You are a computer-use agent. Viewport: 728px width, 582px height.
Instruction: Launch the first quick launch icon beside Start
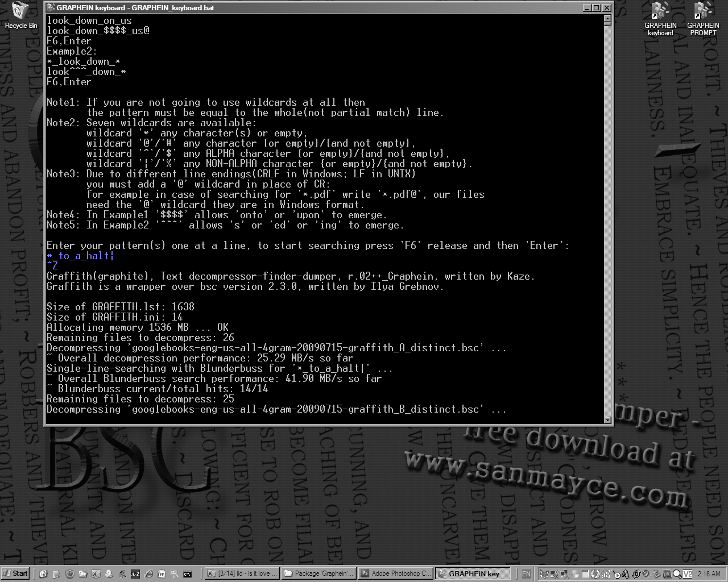[43, 574]
